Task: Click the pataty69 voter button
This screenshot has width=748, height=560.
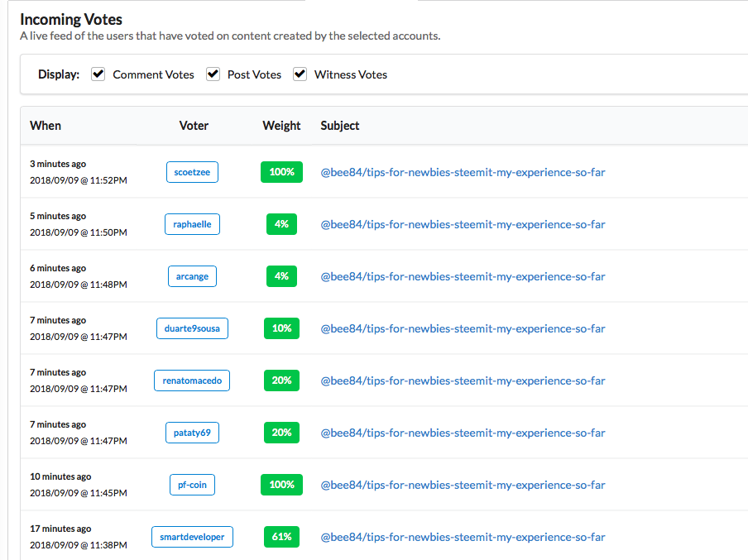Action: coord(192,433)
